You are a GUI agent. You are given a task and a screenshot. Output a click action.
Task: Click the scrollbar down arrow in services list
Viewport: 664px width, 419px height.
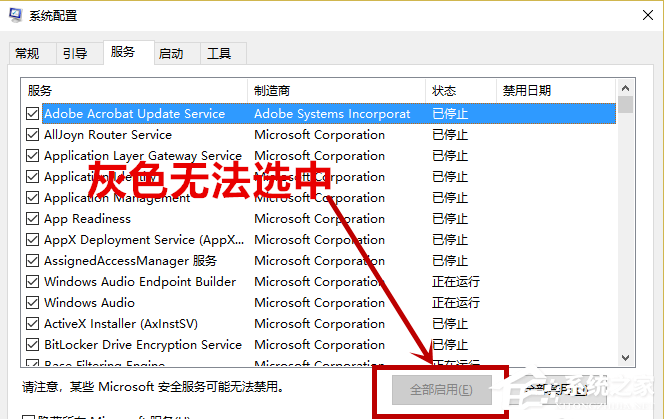625,358
